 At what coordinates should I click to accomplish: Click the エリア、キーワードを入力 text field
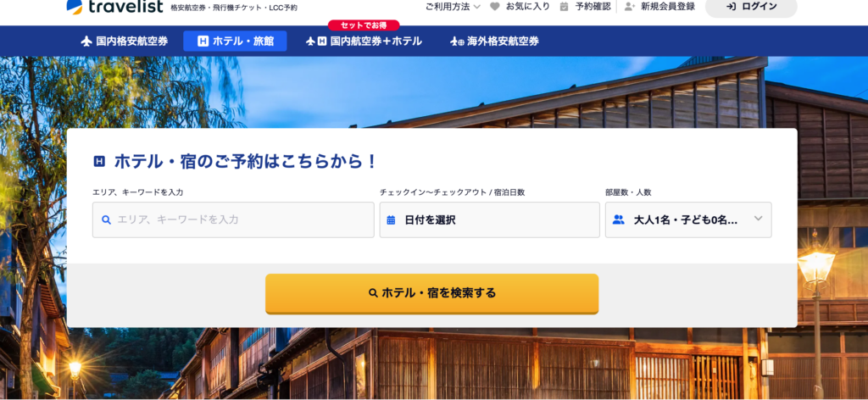point(233,219)
